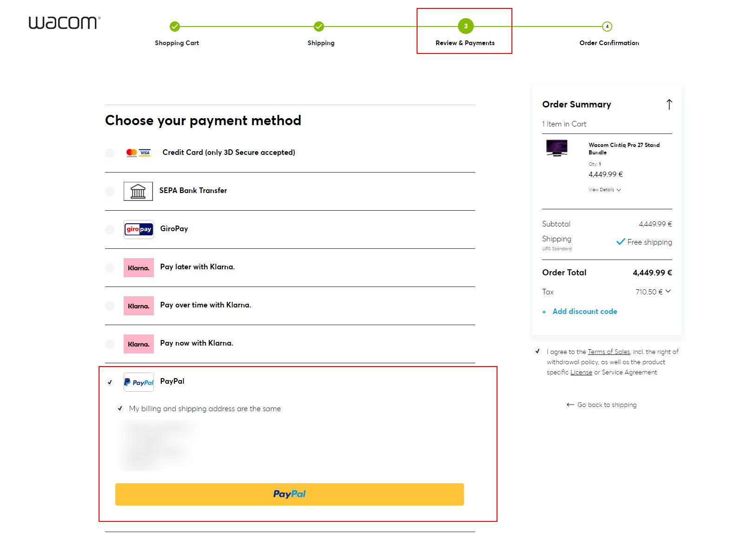756x540 pixels.
Task: Click the Choose your payment method heading
Action: tap(203, 120)
